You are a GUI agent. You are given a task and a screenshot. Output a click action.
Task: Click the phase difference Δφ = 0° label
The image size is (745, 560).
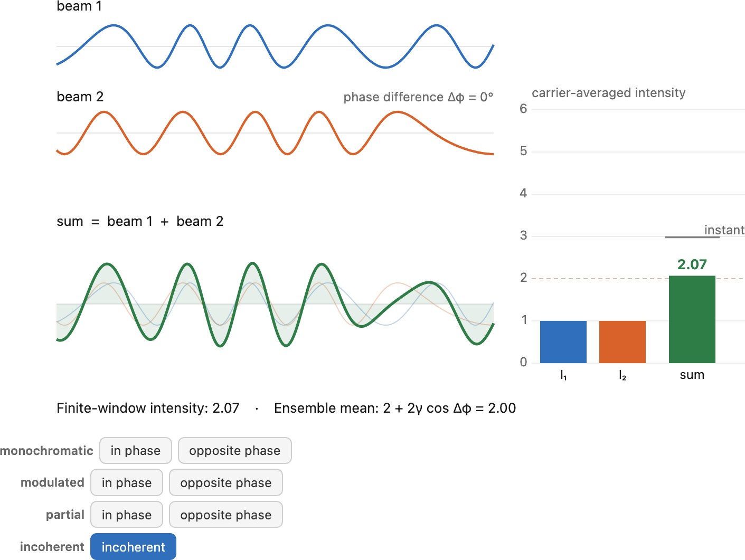tap(418, 97)
